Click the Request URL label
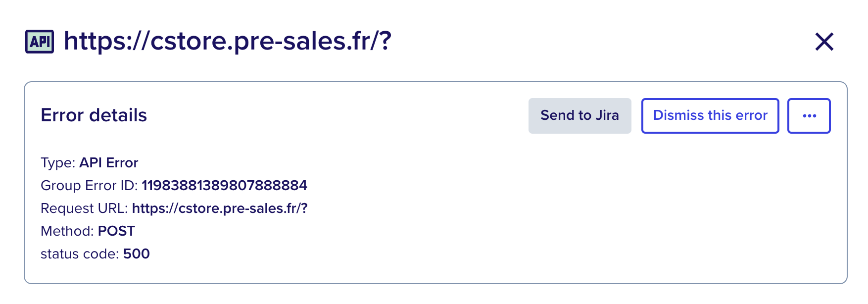 (x=84, y=208)
